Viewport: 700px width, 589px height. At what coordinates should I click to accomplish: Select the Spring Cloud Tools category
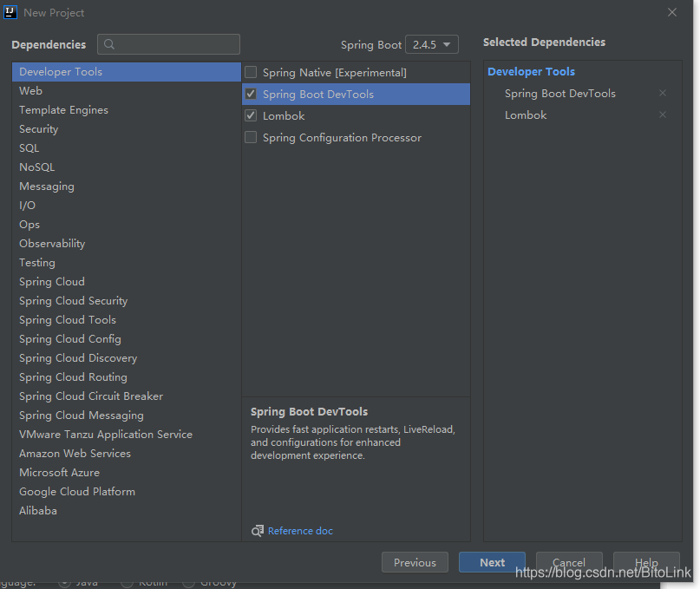tap(127, 320)
